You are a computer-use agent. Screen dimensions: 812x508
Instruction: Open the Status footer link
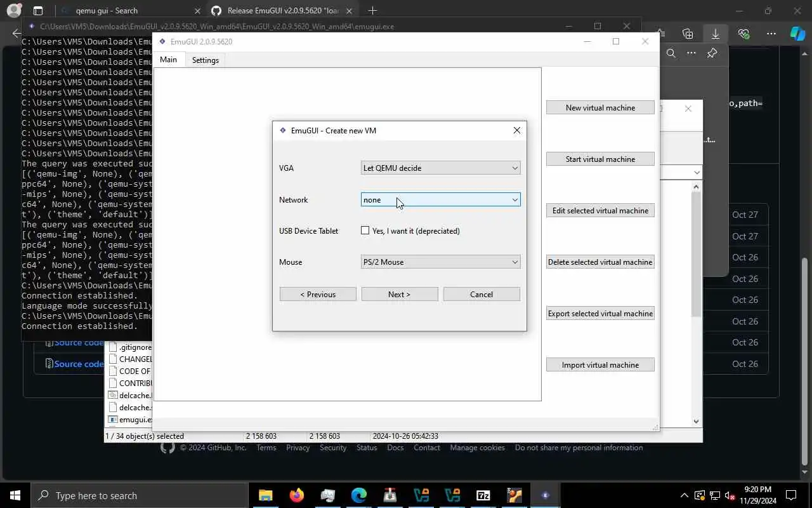coord(367,448)
